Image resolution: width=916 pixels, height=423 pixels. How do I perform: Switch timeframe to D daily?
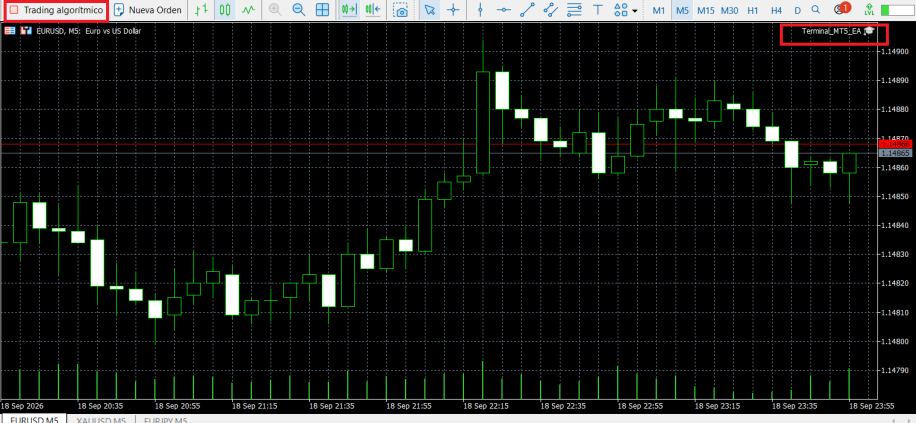[x=797, y=11]
